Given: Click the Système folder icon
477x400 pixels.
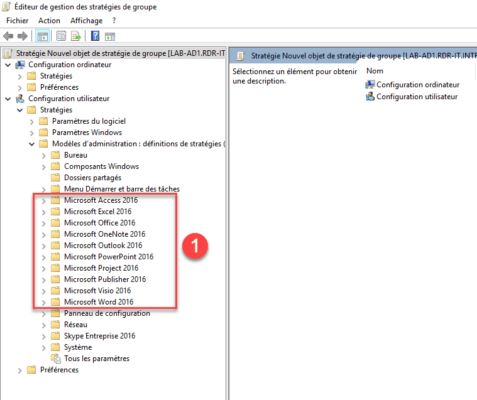Looking at the screenshot, I should coord(55,347).
